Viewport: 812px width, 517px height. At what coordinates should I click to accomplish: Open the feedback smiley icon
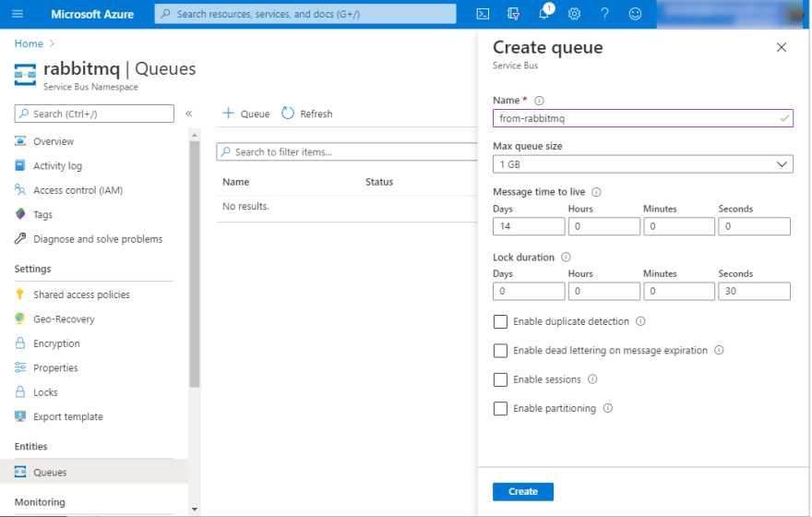(635, 14)
